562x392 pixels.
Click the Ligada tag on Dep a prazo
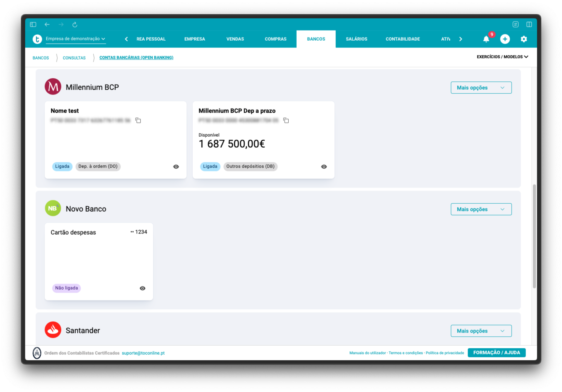point(210,166)
